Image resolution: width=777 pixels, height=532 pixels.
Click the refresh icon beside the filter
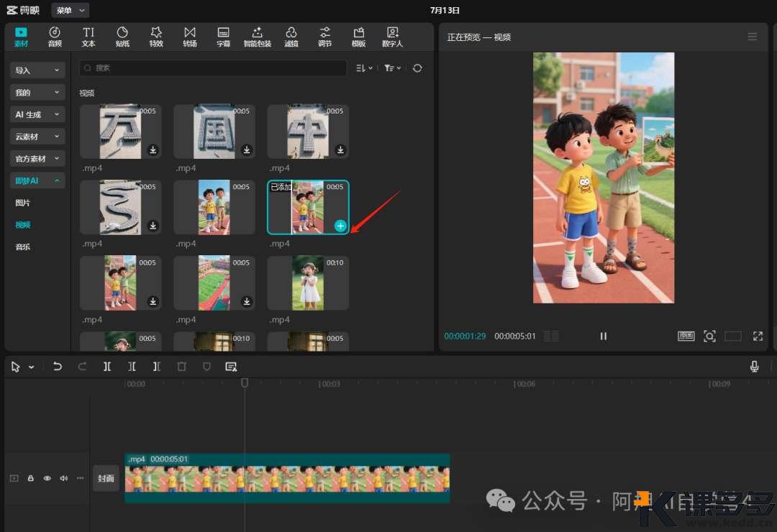click(x=417, y=68)
